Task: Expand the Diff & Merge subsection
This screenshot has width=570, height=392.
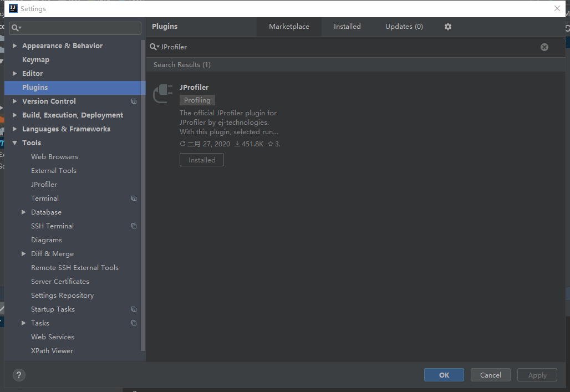Action: click(23, 253)
